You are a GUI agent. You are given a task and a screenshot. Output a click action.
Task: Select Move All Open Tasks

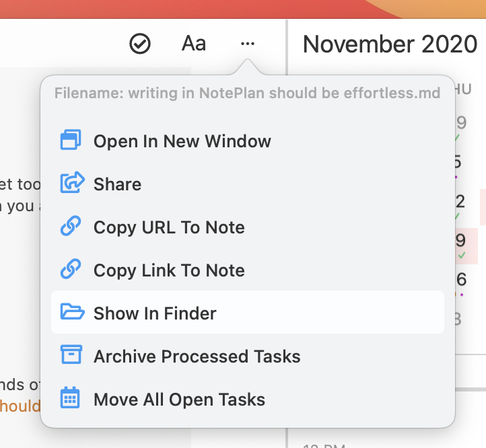[x=247, y=400]
